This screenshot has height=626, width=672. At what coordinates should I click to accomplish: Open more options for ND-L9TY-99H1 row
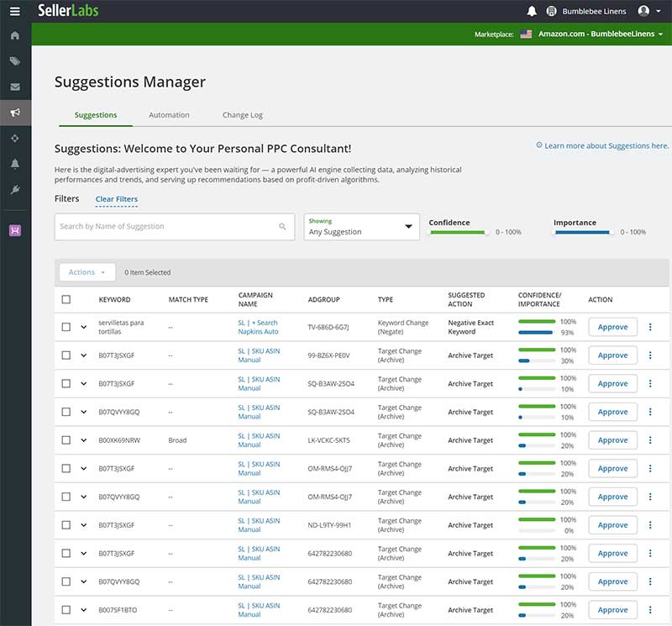pos(650,525)
